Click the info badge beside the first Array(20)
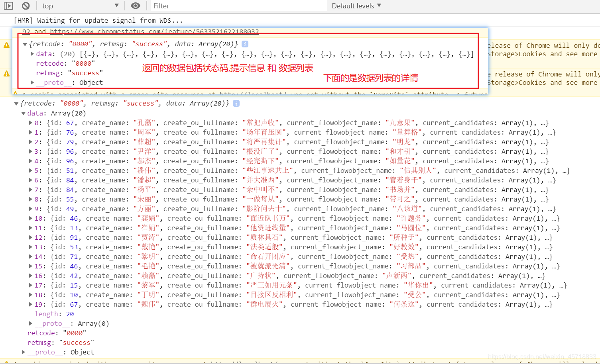Viewport: 600px width, 364px height. 245,44
